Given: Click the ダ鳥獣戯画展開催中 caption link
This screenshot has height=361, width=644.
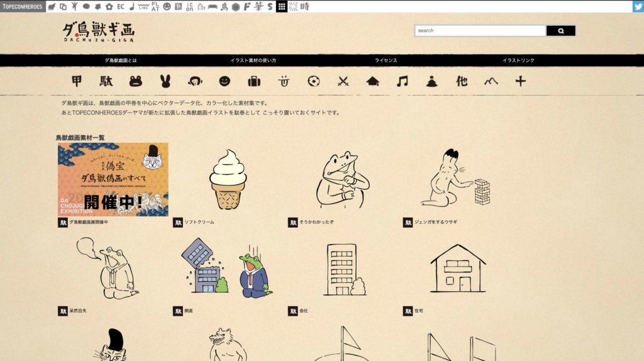Looking at the screenshot, I should coord(89,222).
